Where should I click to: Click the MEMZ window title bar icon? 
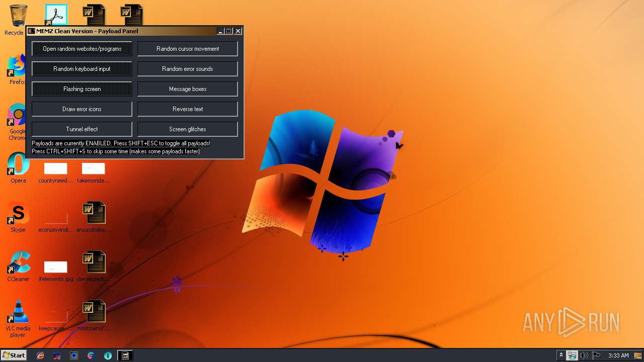pyautogui.click(x=31, y=31)
